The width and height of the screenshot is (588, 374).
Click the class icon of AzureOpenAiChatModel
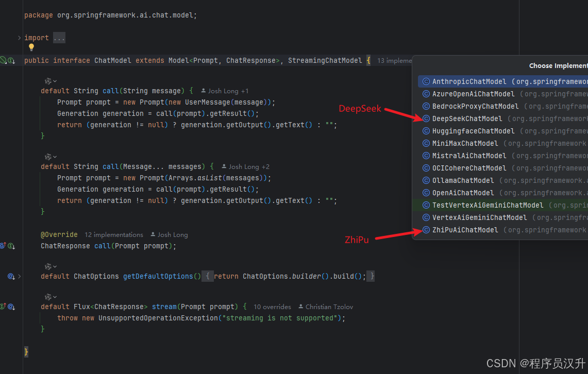pyautogui.click(x=426, y=94)
